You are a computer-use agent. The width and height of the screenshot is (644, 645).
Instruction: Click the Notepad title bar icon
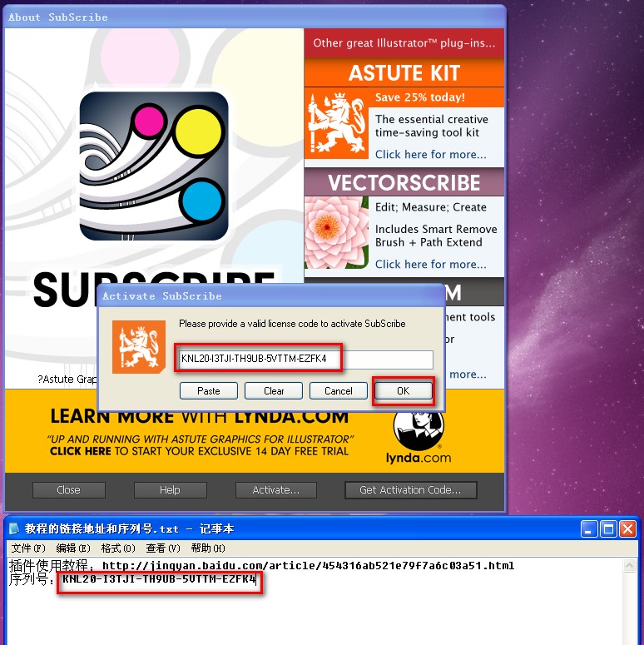[x=14, y=528]
